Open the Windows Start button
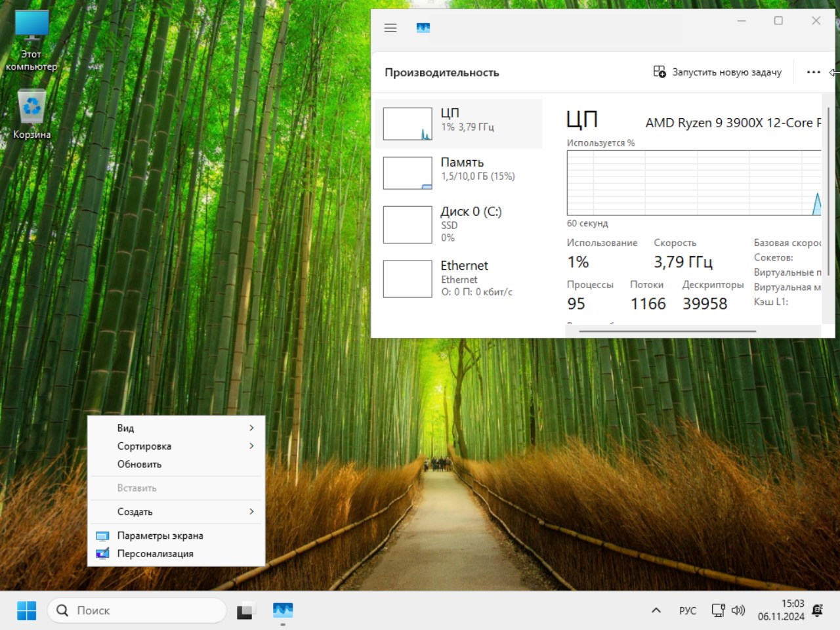 tap(26, 610)
